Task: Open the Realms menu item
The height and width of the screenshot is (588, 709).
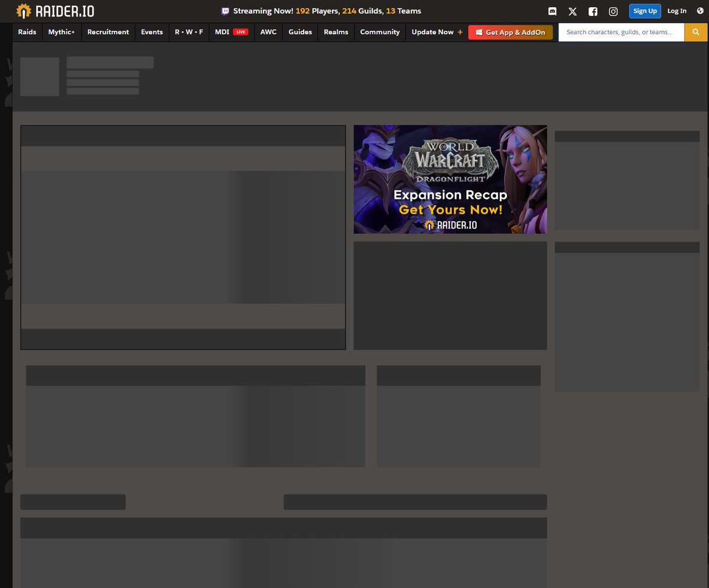Action: point(336,32)
